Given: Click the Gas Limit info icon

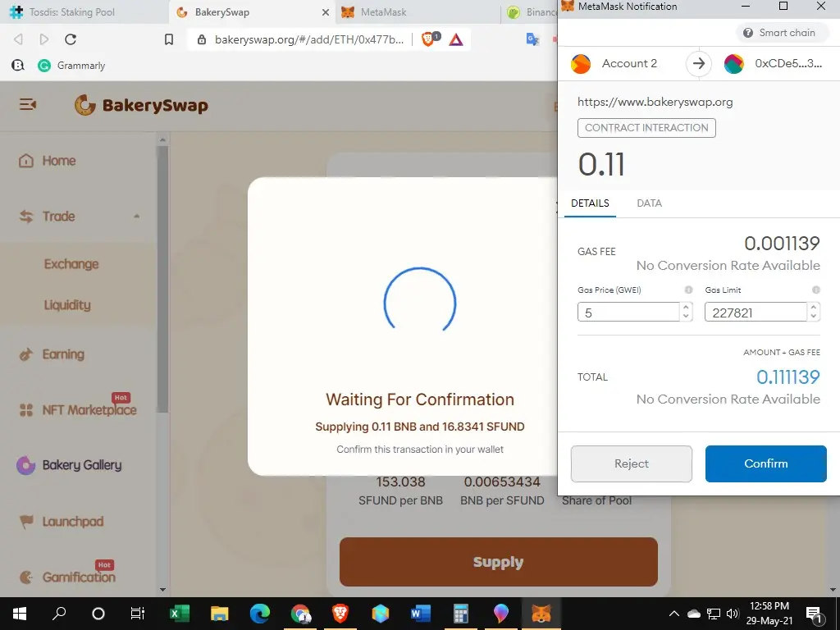Looking at the screenshot, I should [816, 290].
